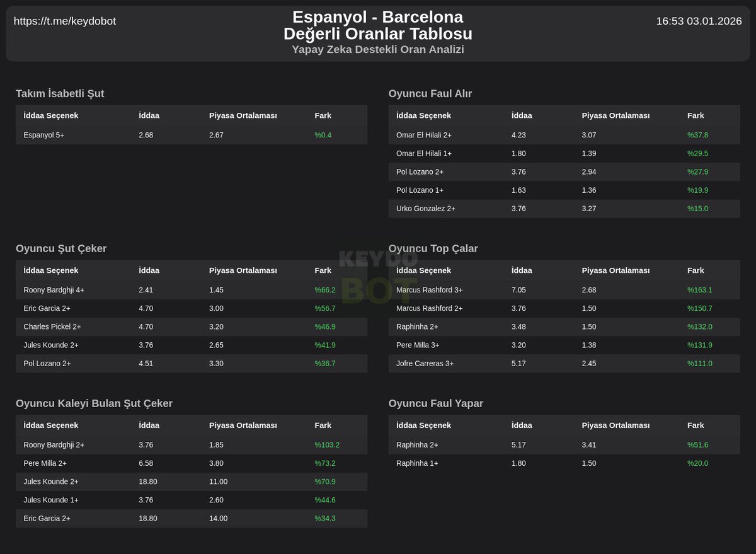Click the Oyuncu Faul Yapar heading
This screenshot has height=554, width=756.
pos(436,404)
